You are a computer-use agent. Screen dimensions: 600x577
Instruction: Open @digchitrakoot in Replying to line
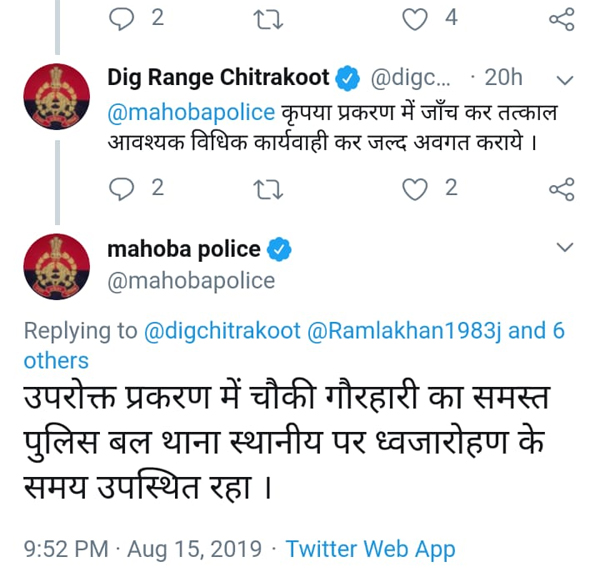(x=222, y=331)
